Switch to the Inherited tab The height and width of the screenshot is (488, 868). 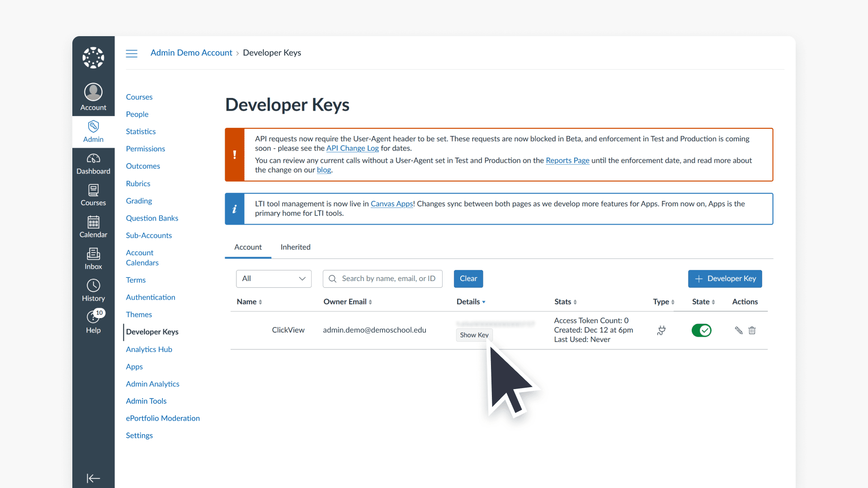pos(295,247)
